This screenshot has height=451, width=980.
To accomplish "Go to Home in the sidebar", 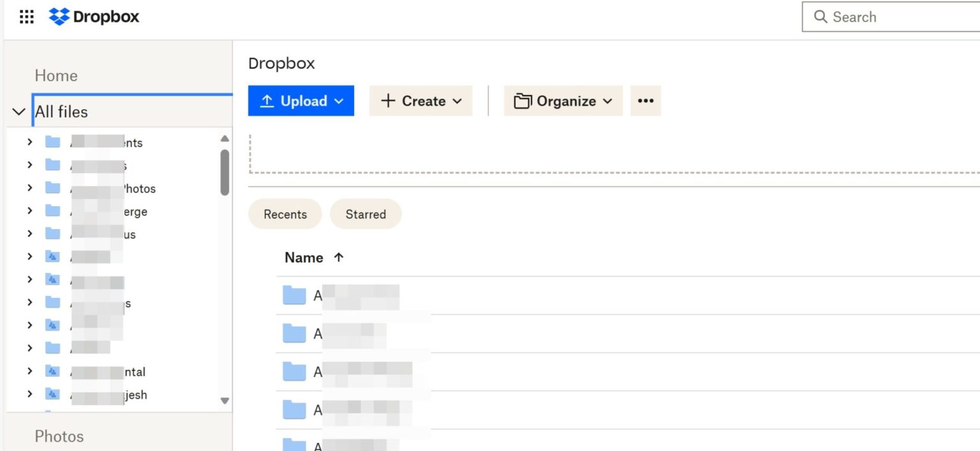I will coord(56,75).
